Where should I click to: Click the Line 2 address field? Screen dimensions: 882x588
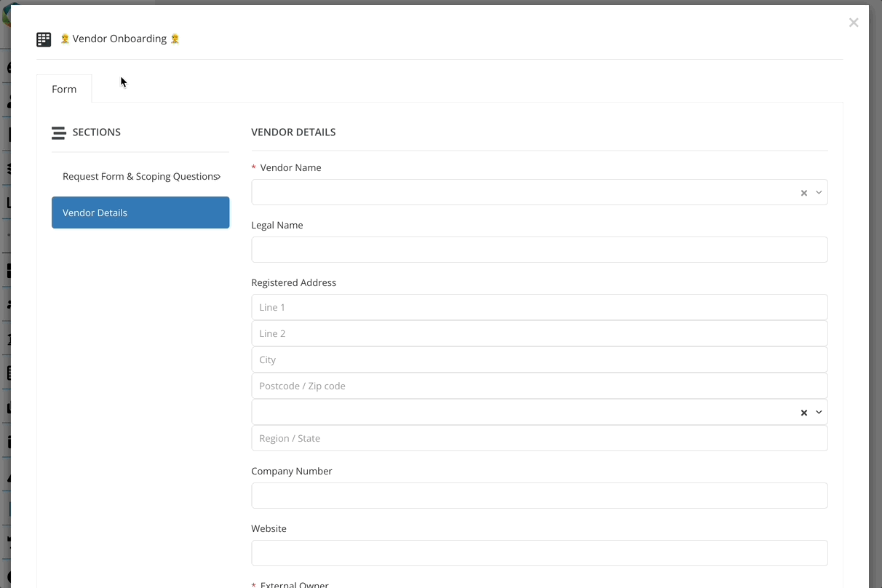tap(539, 333)
